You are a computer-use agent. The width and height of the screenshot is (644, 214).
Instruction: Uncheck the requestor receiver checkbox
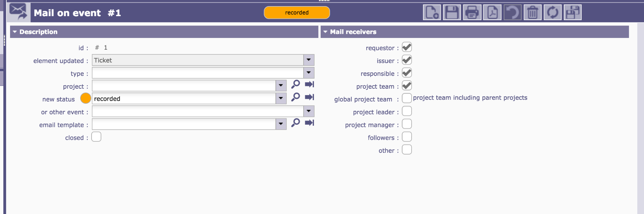[407, 47]
